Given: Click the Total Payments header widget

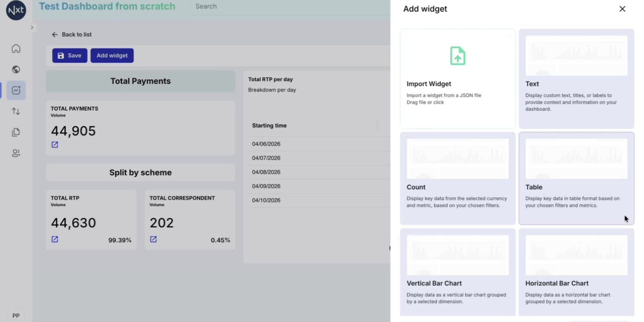Looking at the screenshot, I should 140,81.
